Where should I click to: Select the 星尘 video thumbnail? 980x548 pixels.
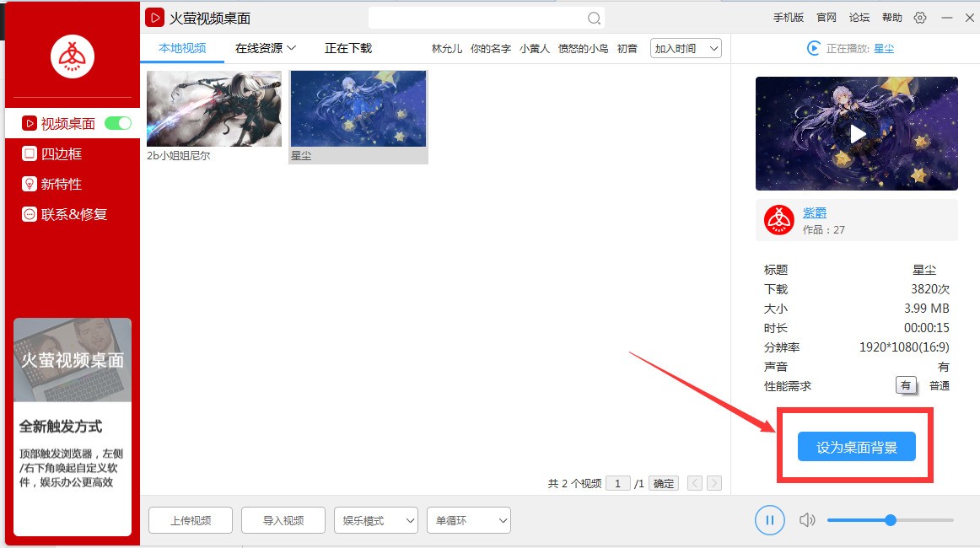point(358,110)
